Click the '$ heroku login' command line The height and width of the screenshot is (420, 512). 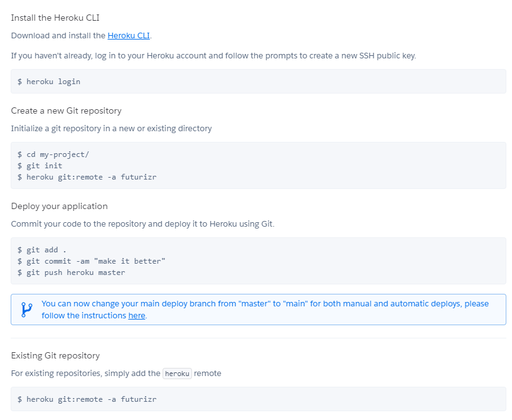pyautogui.click(x=49, y=82)
